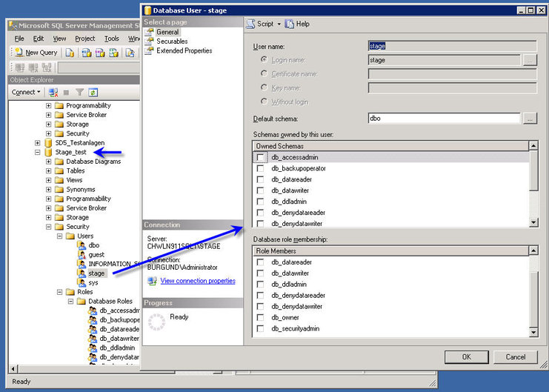Click the Analysis Services MDX Query icon

click(87, 53)
